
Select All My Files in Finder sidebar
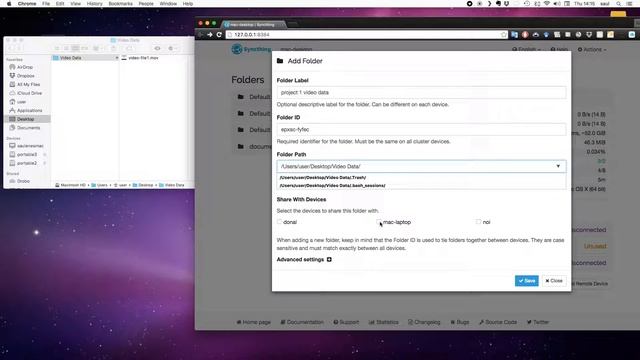tap(28, 84)
